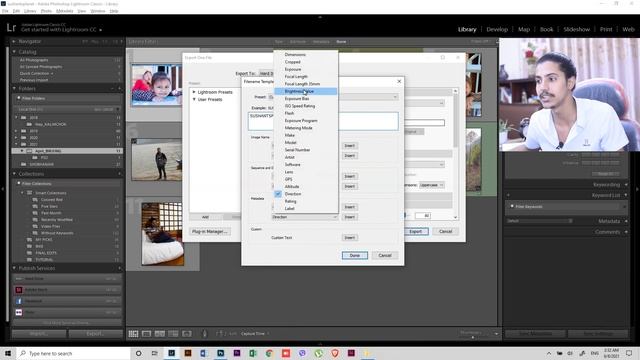The height and width of the screenshot is (360, 640).
Task: Click Flickr publish service icon
Action: (19, 312)
